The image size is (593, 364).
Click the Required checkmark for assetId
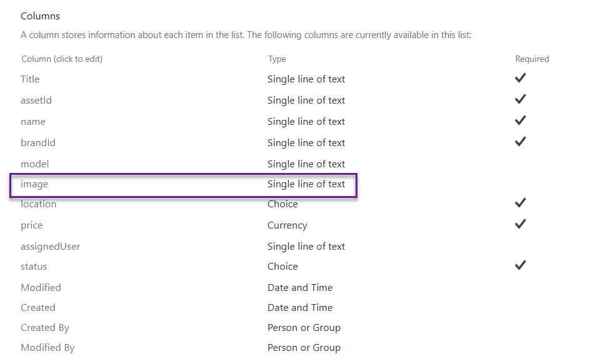tap(520, 99)
